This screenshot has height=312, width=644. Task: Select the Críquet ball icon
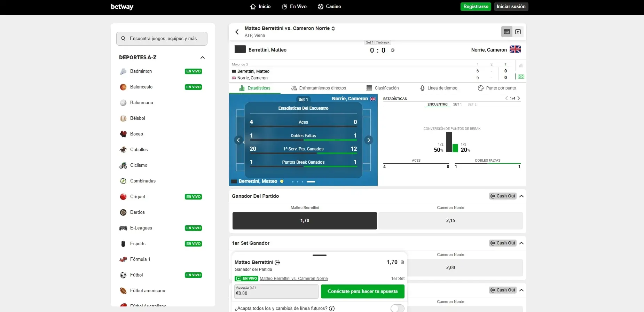click(x=123, y=197)
